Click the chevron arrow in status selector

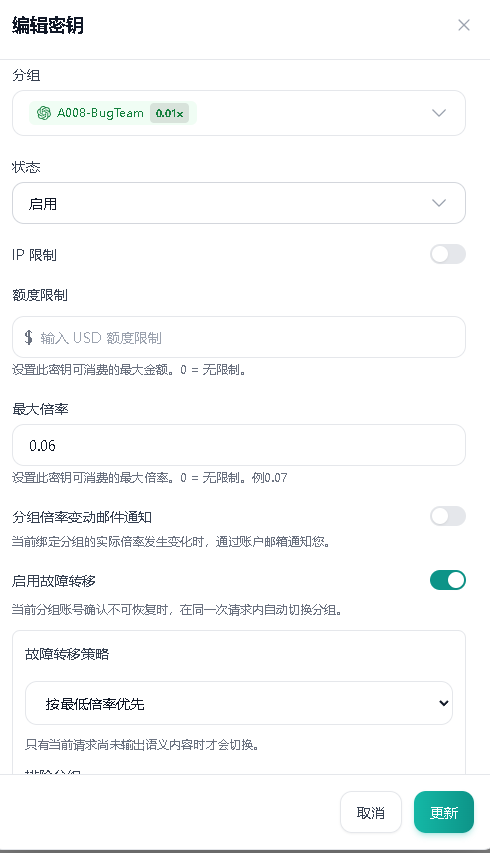click(x=439, y=203)
